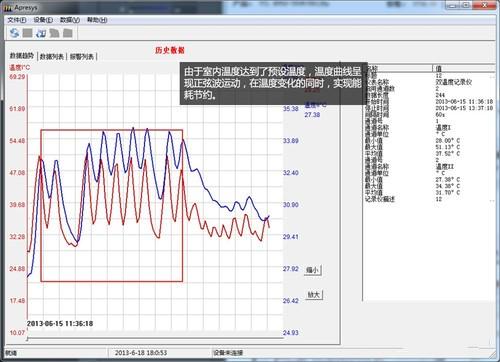Click the 放大 zoom-in button
500x362 pixels.
(314, 294)
